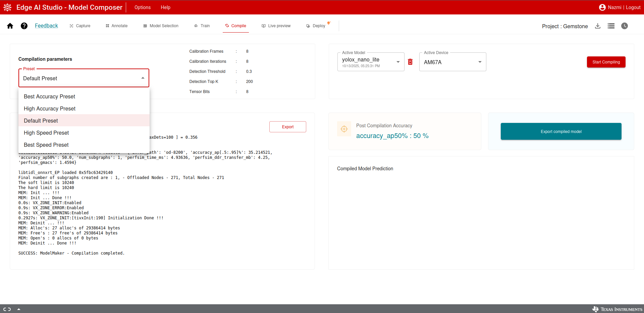Click Start Compiling button
This screenshot has height=313, width=644.
606,62
